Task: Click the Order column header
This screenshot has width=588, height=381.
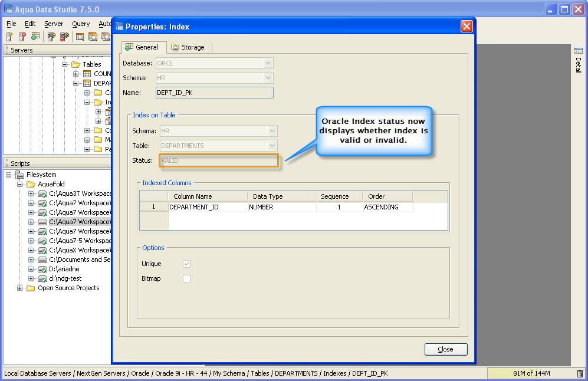Action: pyautogui.click(x=387, y=196)
